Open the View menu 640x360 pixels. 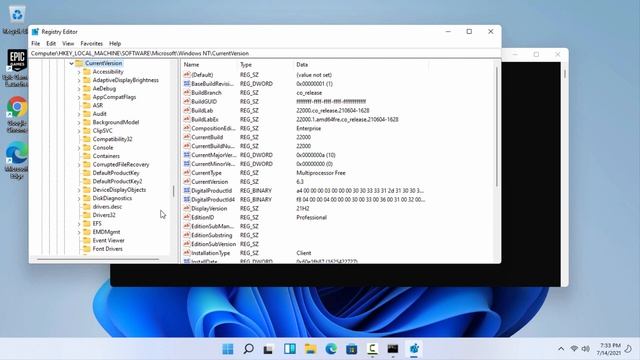tap(68, 43)
